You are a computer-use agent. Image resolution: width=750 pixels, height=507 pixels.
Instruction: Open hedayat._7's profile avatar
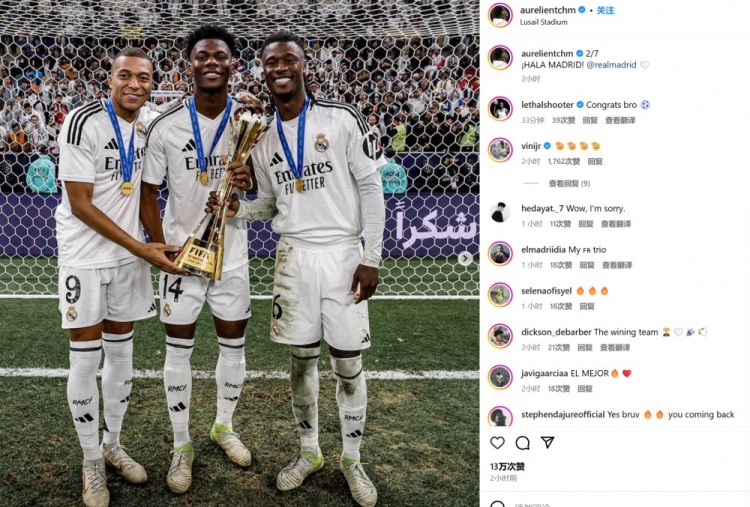[x=500, y=212]
